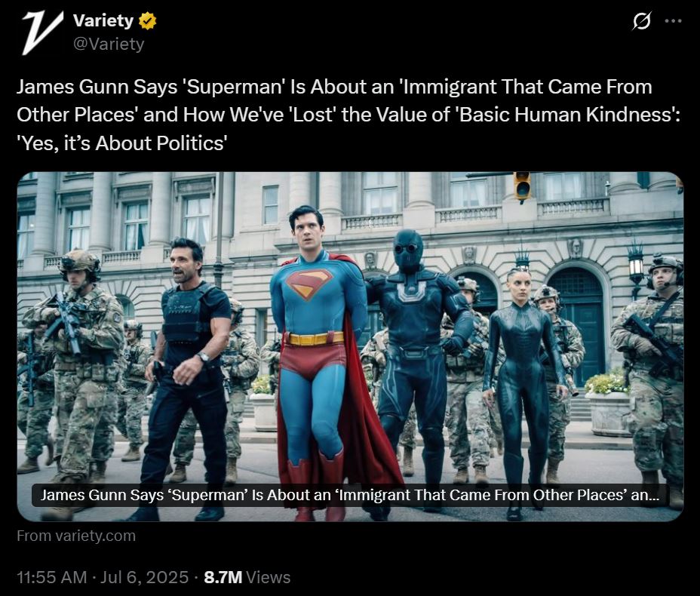This screenshot has width=700, height=596.
Task: Click Superman's S chest emblem in the photo
Action: [309, 284]
